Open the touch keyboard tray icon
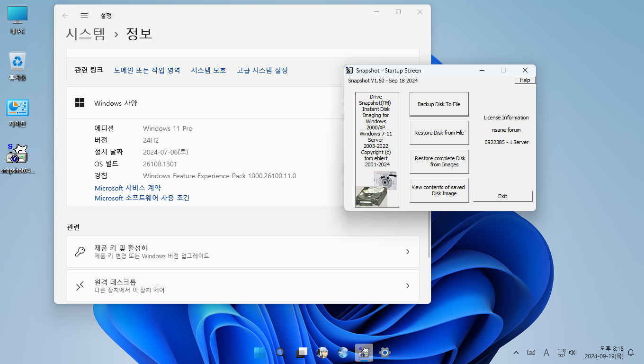Image resolution: width=644 pixels, height=364 pixels. click(x=531, y=353)
